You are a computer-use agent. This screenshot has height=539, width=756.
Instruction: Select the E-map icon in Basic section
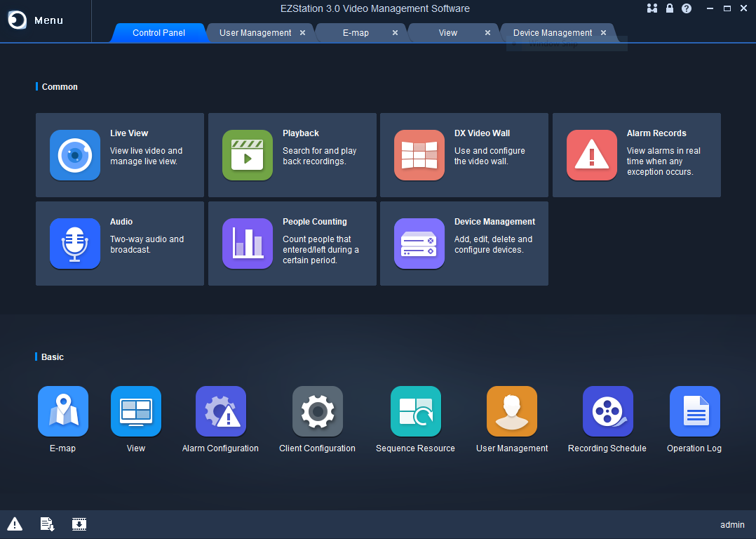pyautogui.click(x=62, y=411)
